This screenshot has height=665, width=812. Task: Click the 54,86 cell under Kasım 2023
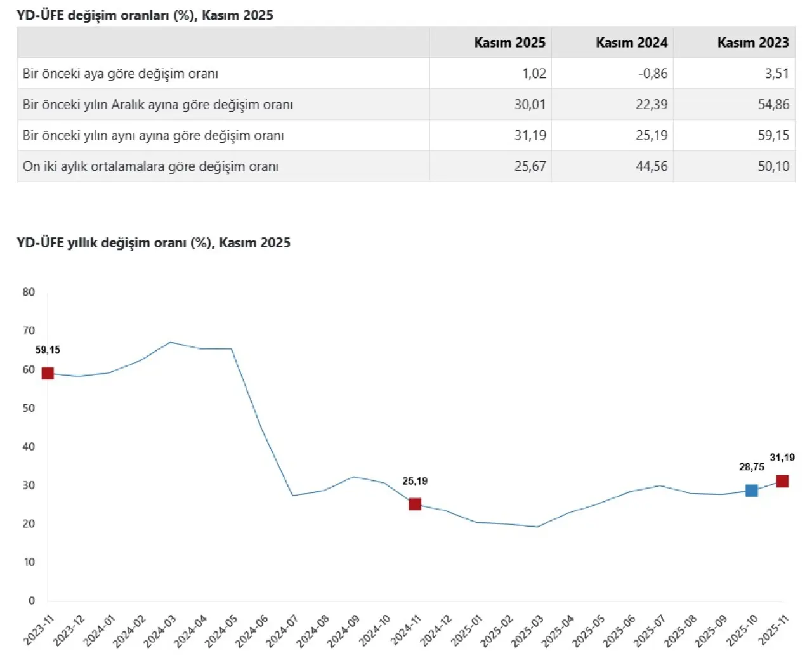pos(773,105)
